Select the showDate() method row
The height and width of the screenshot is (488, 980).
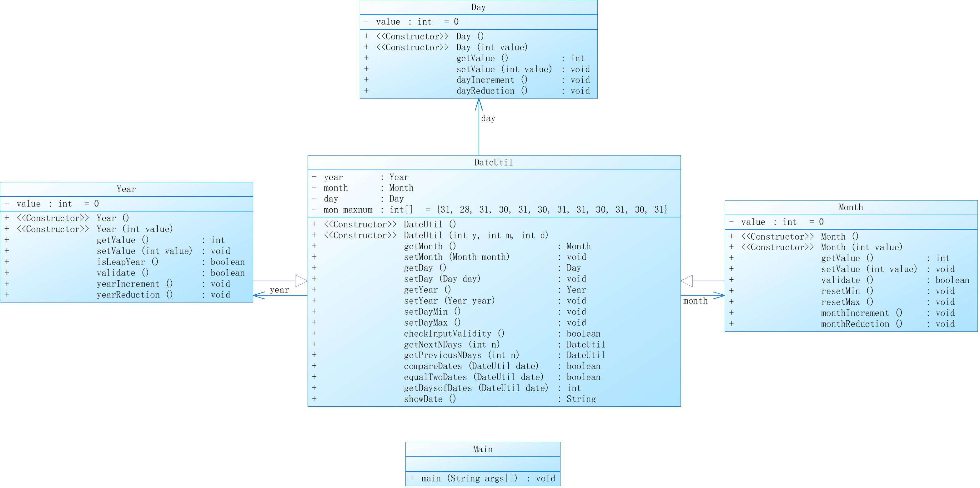[430, 399]
